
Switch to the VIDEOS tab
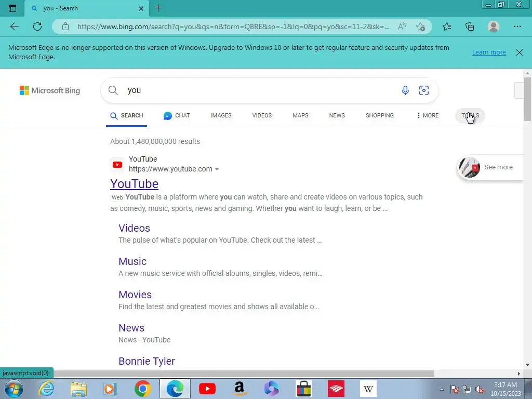[x=262, y=115]
